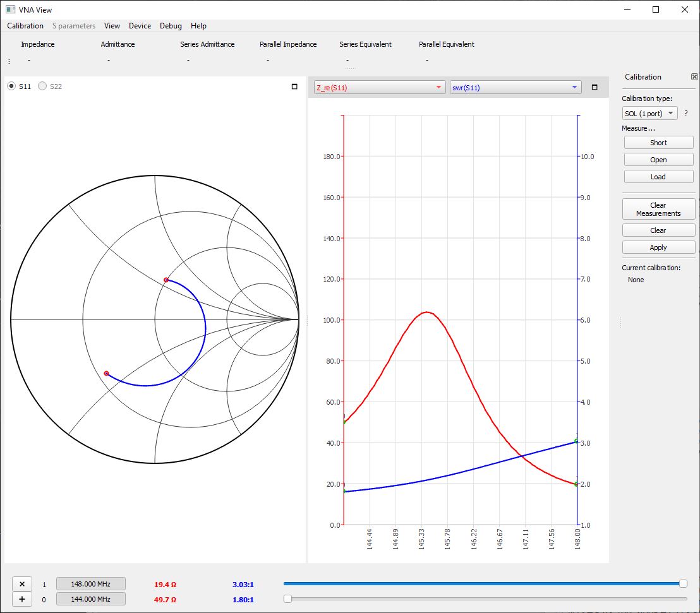Screen dimensions: 700x613
Task: Click marker 0 slider handle
Action: [x=288, y=598]
